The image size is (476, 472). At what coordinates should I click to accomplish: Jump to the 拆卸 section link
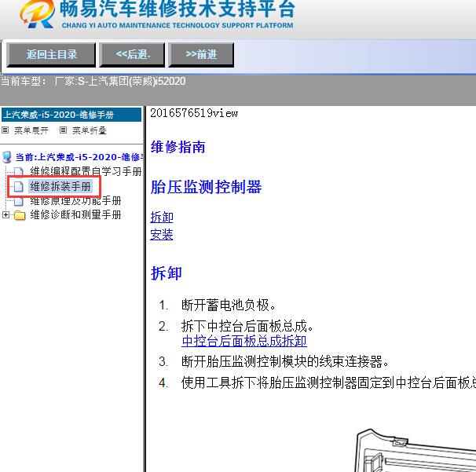pos(162,218)
